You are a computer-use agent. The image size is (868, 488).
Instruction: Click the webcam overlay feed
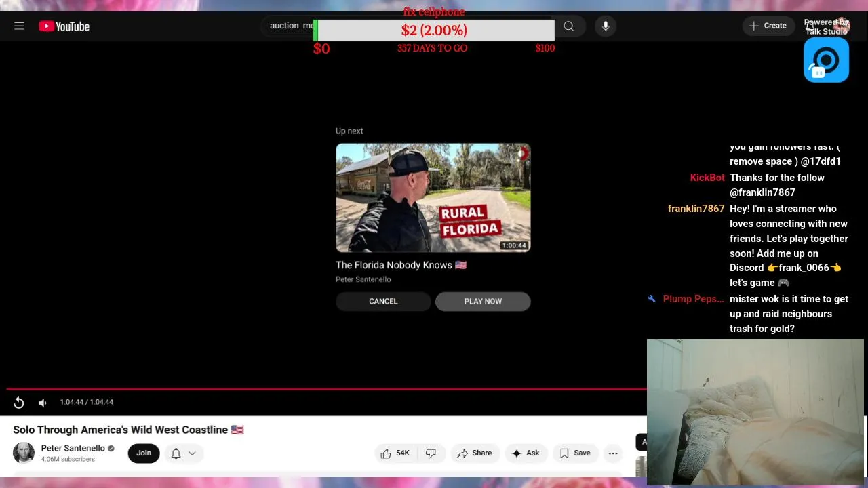755,412
